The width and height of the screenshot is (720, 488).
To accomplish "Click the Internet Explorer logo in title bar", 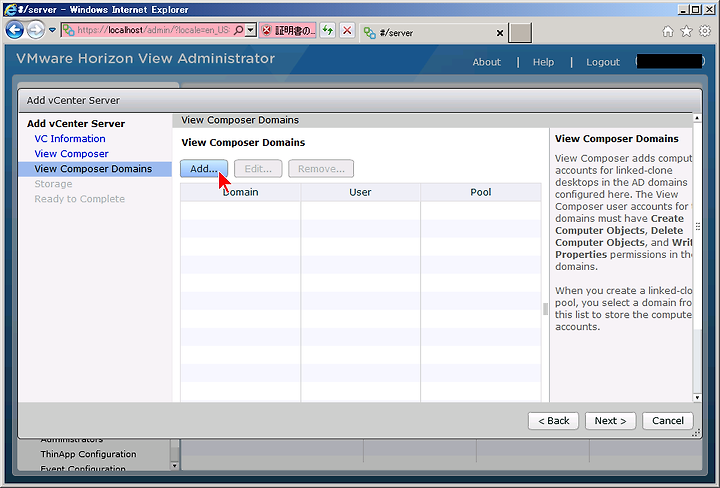I will (x=10, y=9).
